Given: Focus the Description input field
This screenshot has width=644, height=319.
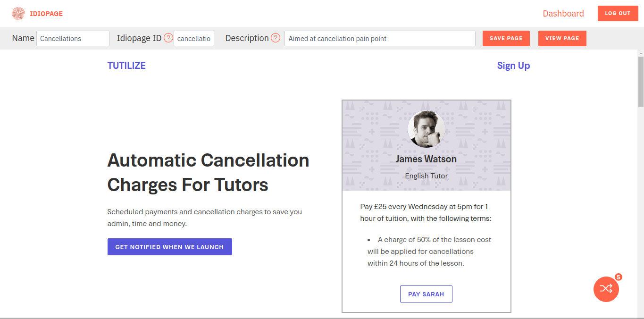Looking at the screenshot, I should (380, 39).
